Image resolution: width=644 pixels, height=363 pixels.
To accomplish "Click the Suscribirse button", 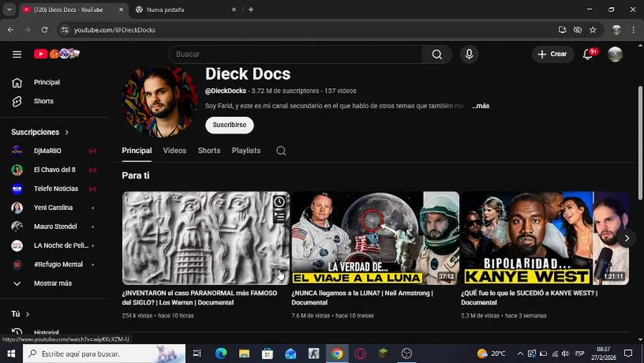I will pos(229,125).
